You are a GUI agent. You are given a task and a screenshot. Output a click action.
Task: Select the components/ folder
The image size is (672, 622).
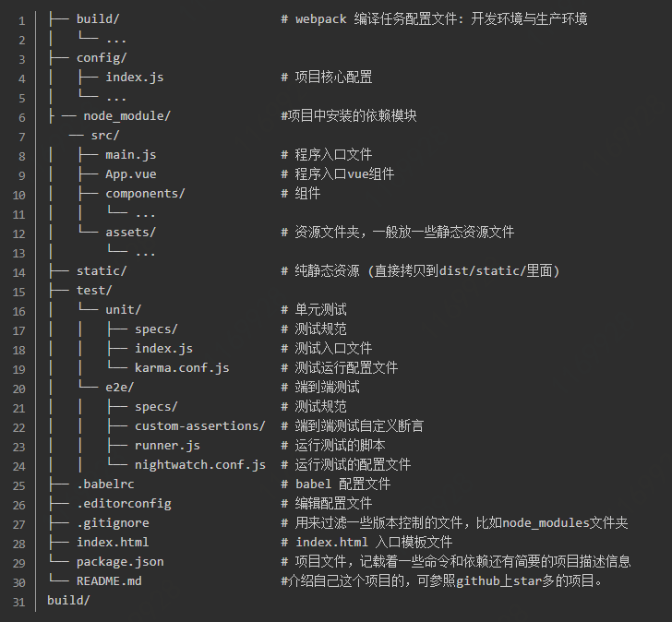click(145, 194)
